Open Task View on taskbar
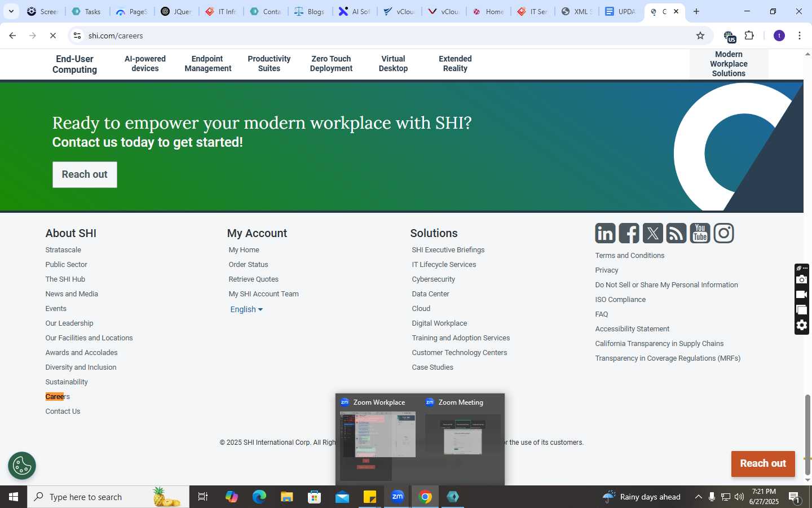The width and height of the screenshot is (812, 508). tap(203, 497)
